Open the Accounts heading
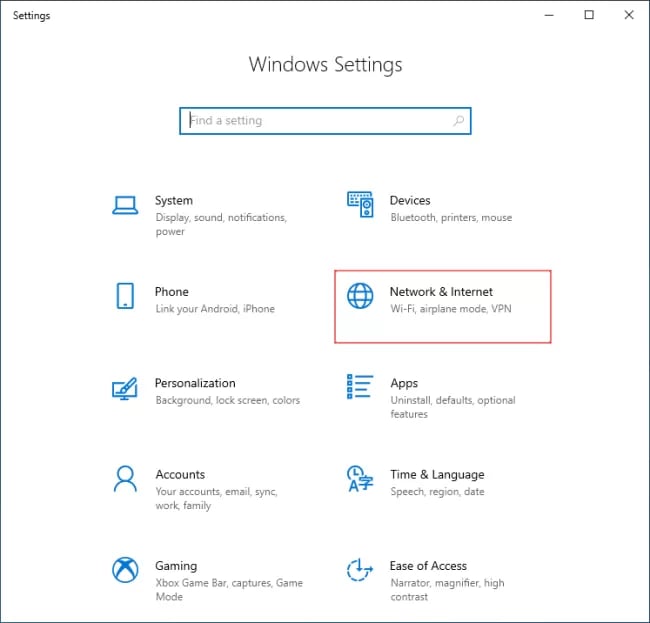This screenshot has height=623, width=650. (x=180, y=474)
